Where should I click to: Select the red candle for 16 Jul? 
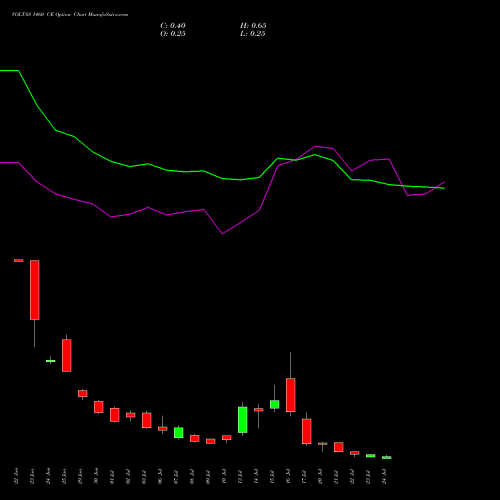pos(291,395)
